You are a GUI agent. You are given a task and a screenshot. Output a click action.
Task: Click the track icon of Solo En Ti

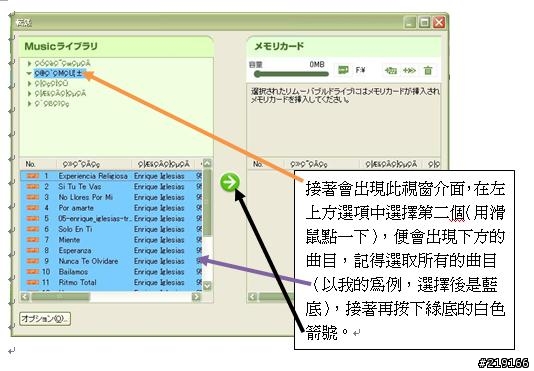click(x=33, y=229)
